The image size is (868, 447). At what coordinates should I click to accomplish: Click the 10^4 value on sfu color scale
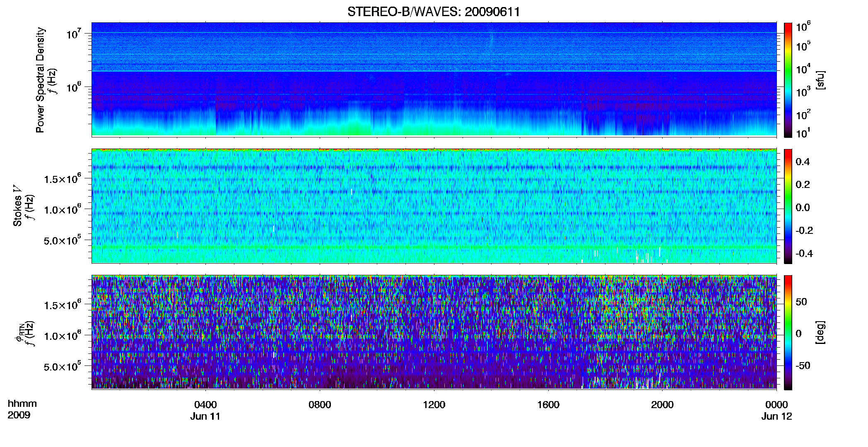coord(803,69)
